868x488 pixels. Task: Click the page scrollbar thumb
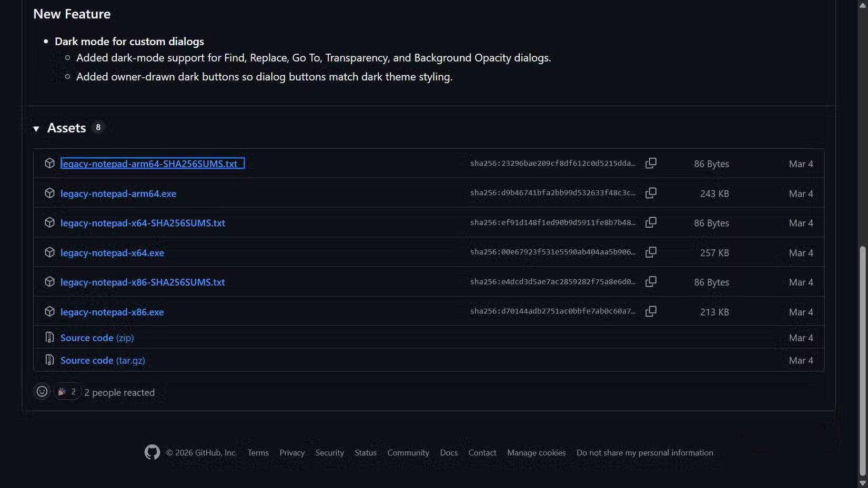tap(862, 361)
